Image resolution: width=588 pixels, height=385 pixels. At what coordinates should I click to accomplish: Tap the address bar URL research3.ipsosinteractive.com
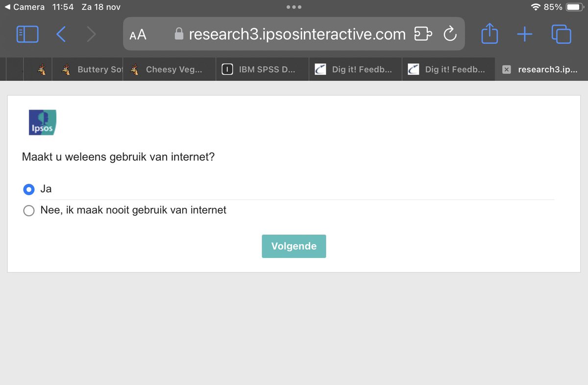[297, 34]
